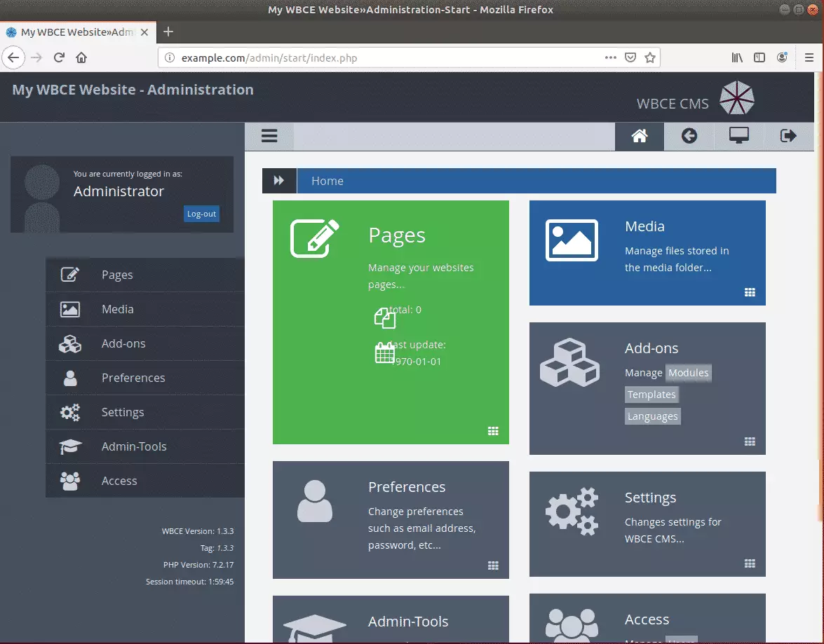This screenshot has height=644, width=824.
Task: Reload the page in Firefox
Action: pos(59,57)
